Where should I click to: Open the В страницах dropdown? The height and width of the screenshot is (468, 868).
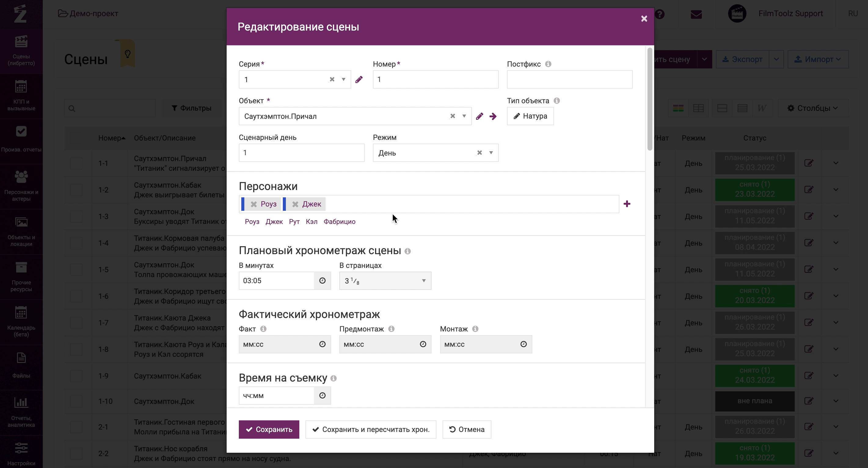click(424, 281)
